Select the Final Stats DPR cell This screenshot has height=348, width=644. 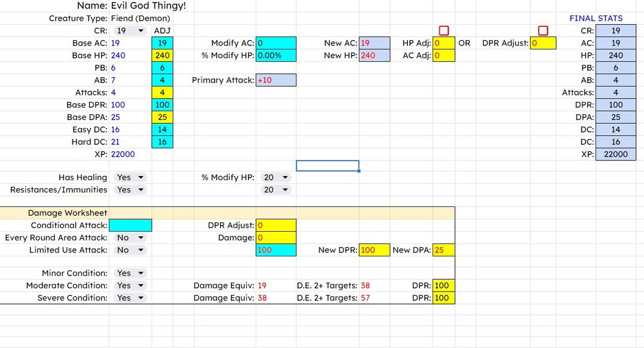point(616,105)
